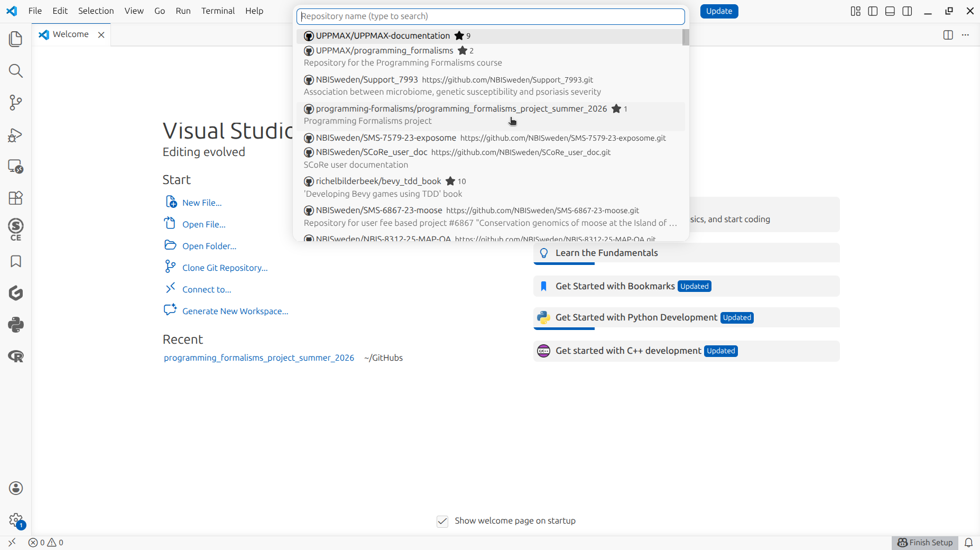Open Source Control view
Viewport: 980px width, 550px height.
point(16,103)
